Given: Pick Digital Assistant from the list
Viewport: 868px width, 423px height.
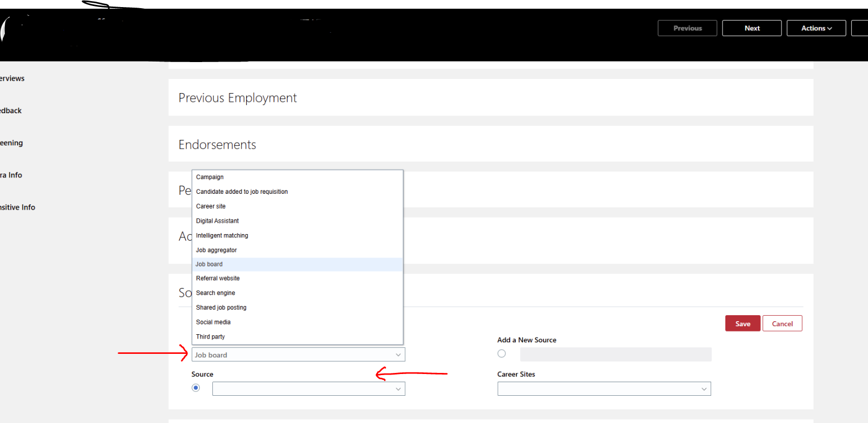Looking at the screenshot, I should 297,221.
